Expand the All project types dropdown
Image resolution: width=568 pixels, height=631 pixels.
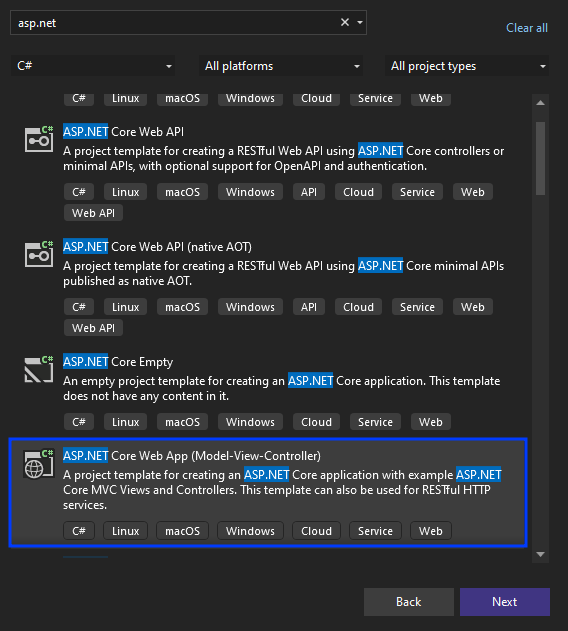[x=467, y=66]
